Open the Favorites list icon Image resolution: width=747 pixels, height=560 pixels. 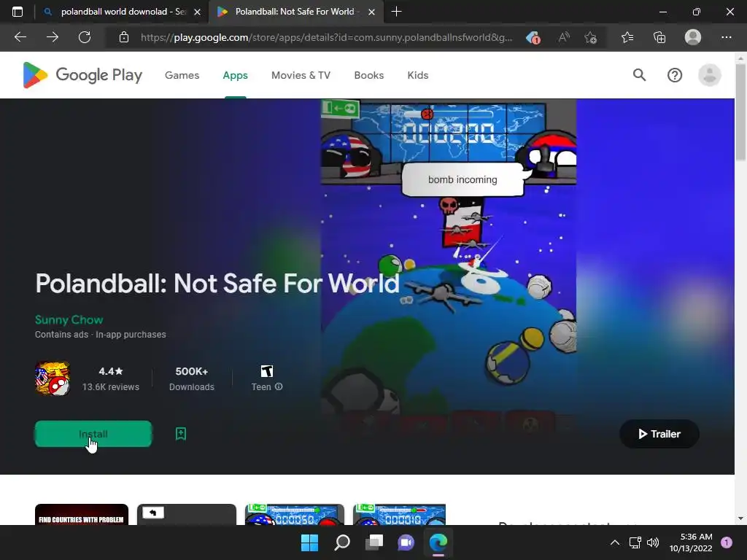click(627, 37)
